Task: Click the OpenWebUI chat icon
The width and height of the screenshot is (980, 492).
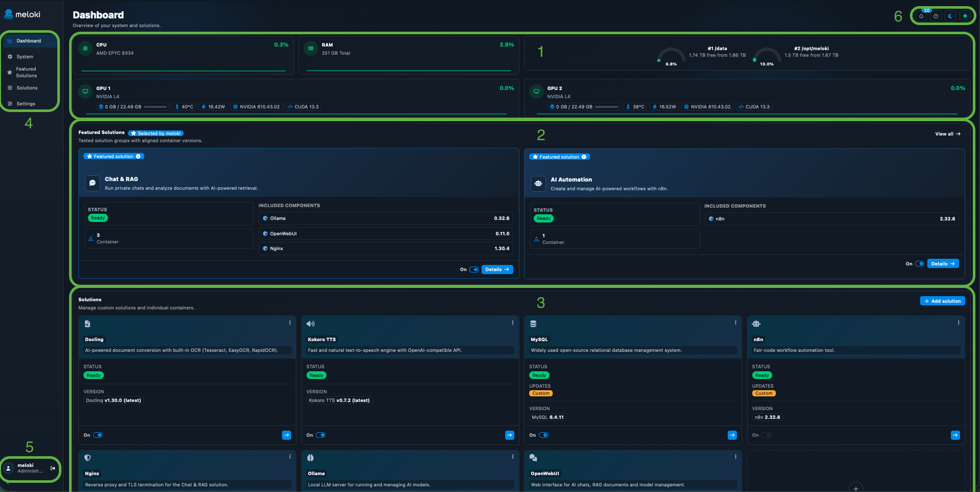Action: tap(533, 458)
